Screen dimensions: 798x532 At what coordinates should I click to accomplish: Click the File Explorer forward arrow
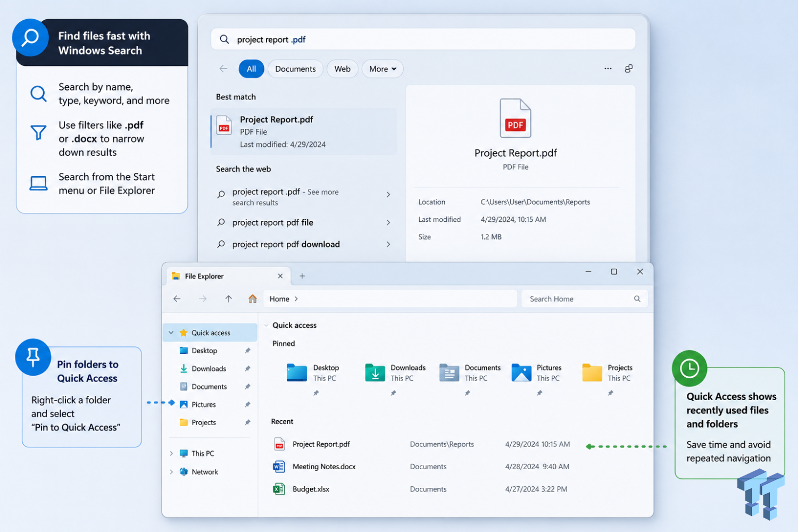coord(203,299)
